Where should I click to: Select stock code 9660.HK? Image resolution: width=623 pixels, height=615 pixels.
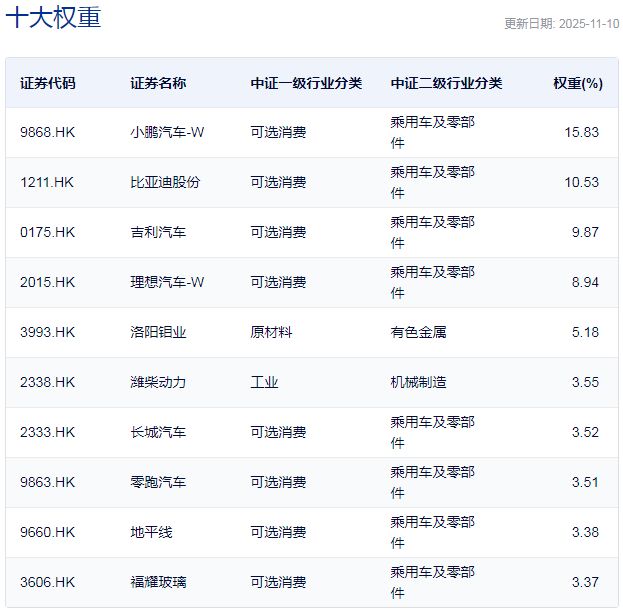pyautogui.click(x=47, y=533)
